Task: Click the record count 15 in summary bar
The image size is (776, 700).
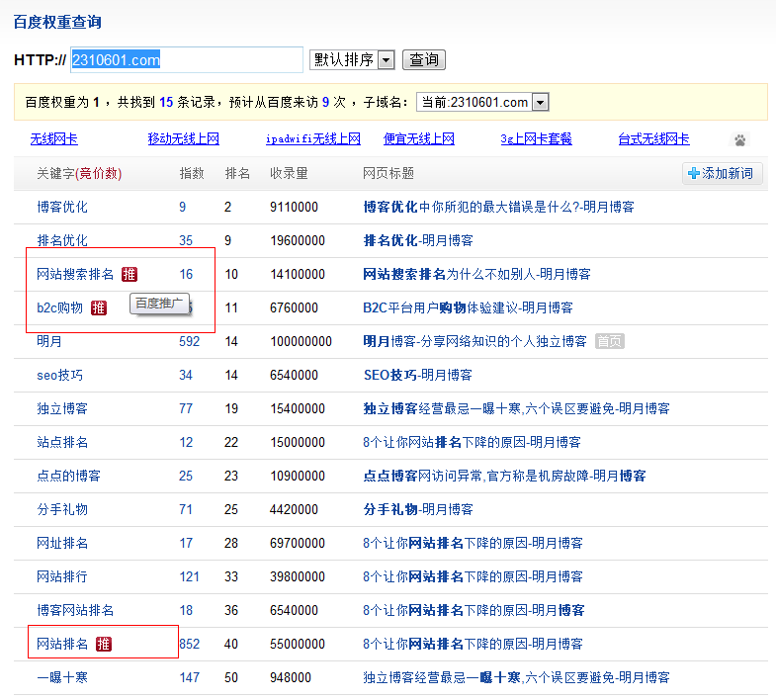Action: pyautogui.click(x=166, y=102)
